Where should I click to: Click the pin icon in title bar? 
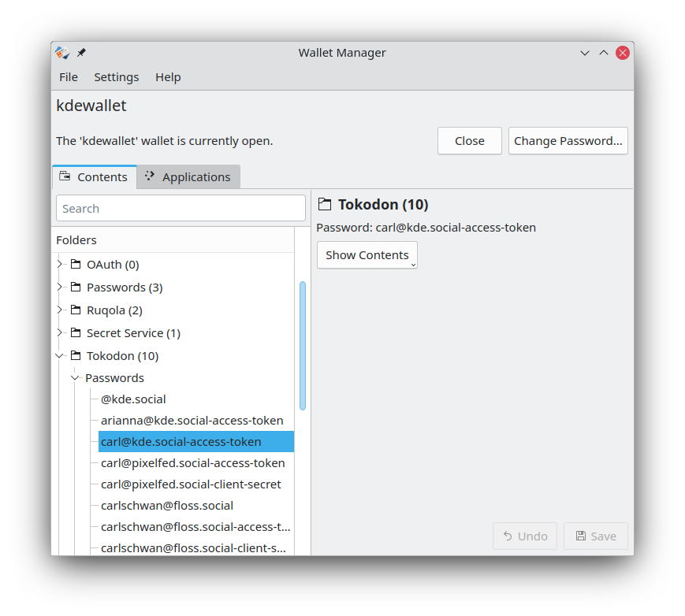[x=81, y=53]
